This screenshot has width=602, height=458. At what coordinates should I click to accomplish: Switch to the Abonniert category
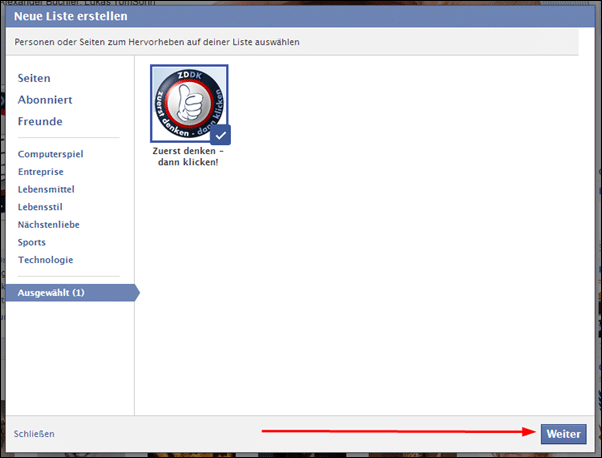(45, 100)
